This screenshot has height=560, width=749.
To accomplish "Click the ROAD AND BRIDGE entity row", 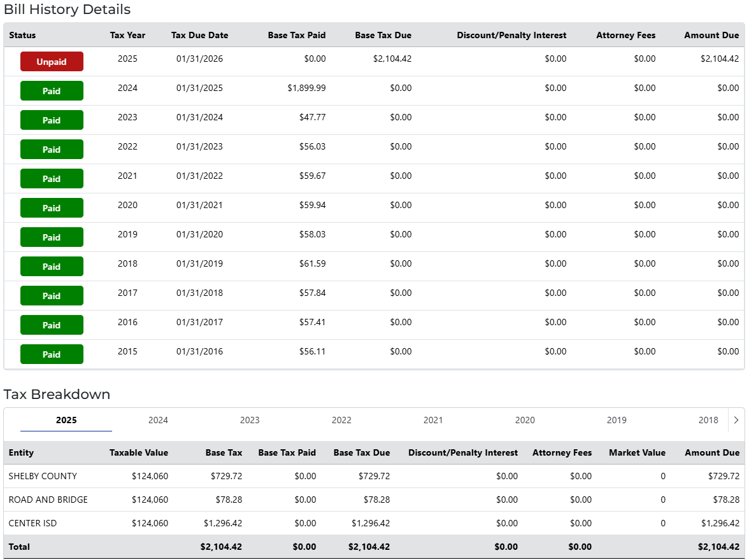I will point(48,500).
